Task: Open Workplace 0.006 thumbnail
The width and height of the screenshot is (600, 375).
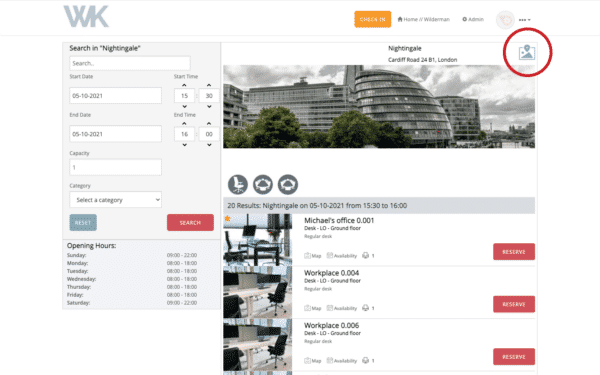Action: click(x=258, y=345)
